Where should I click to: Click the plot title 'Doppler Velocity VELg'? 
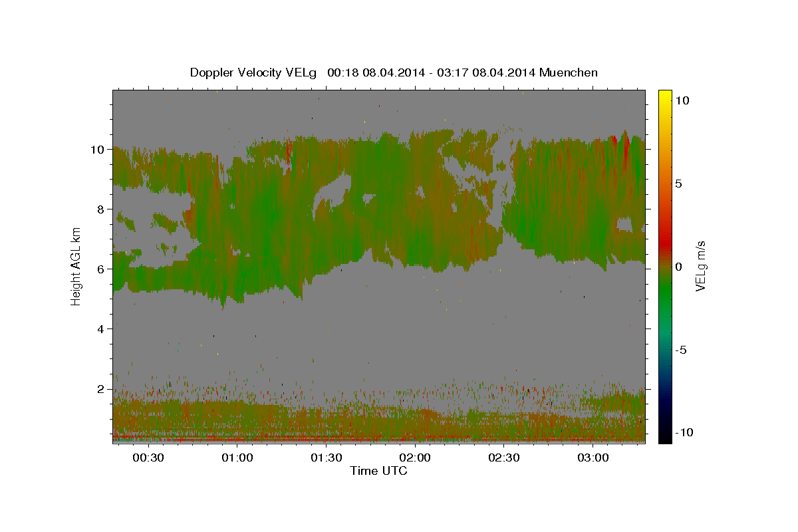tap(394, 72)
